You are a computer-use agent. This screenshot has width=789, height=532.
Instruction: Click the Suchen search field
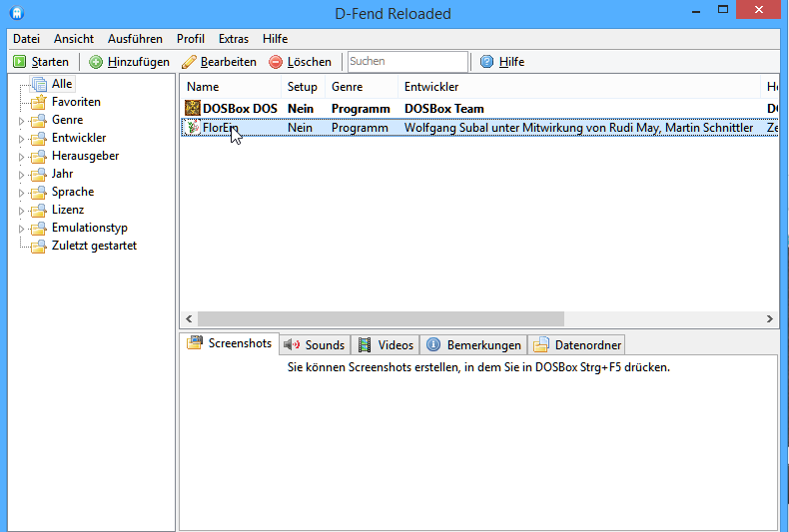pyautogui.click(x=407, y=62)
